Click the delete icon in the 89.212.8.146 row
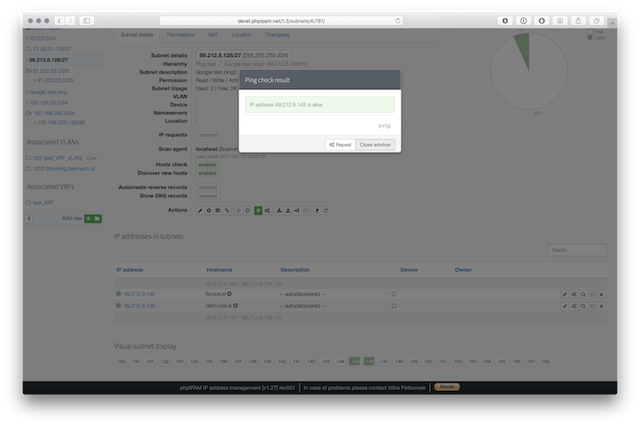The width and height of the screenshot is (640, 427). pos(601,306)
